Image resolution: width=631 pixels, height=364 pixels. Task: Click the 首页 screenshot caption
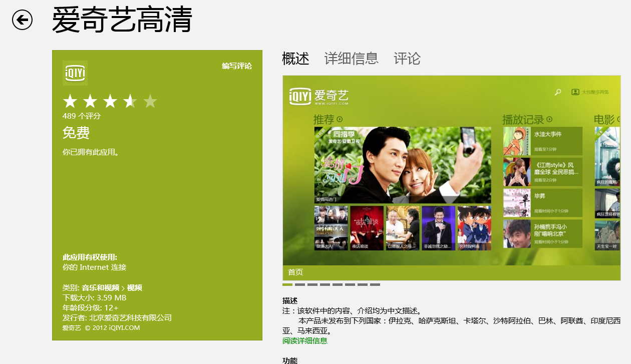(x=295, y=272)
